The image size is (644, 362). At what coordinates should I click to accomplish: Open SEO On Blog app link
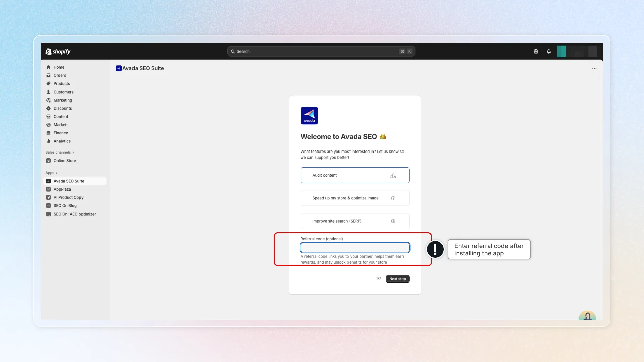(75, 206)
